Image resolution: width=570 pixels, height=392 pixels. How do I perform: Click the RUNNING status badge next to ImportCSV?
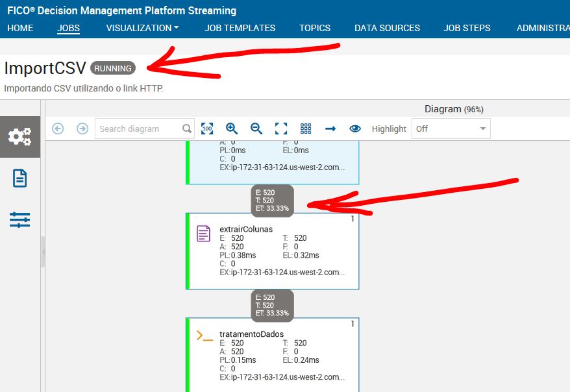(113, 68)
